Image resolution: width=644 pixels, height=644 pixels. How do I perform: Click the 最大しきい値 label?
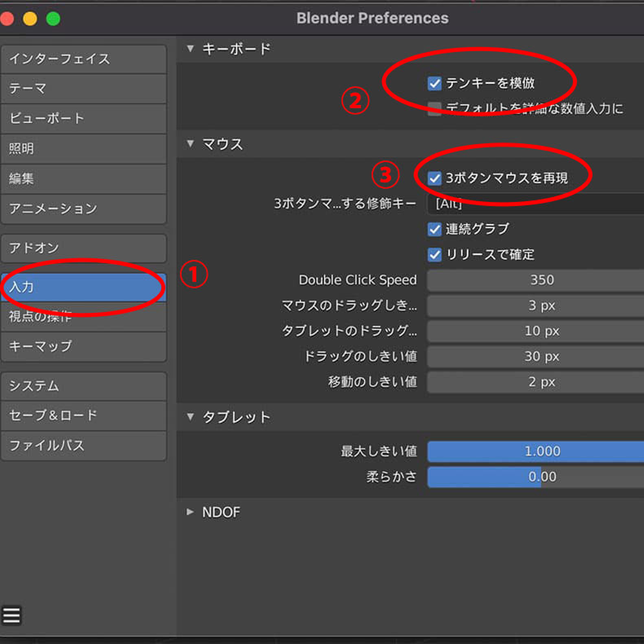379,451
